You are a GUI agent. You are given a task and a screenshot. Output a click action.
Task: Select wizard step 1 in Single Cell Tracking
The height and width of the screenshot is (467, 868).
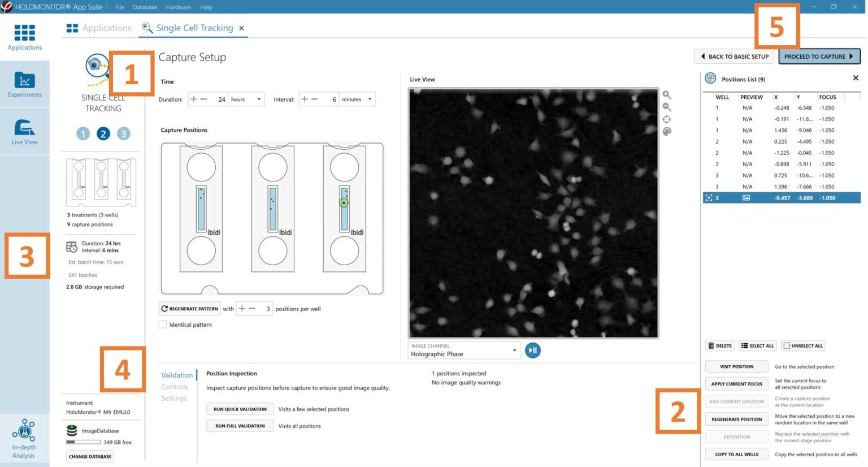point(83,133)
